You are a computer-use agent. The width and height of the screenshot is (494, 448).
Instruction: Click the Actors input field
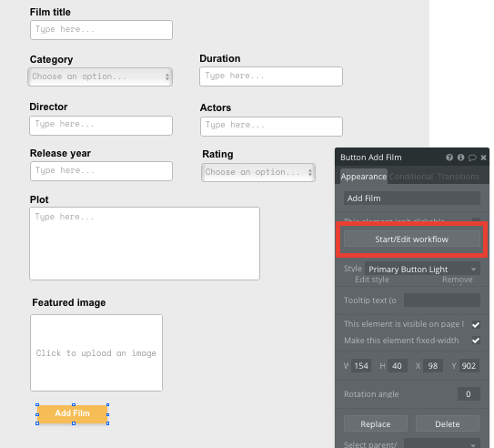(271, 127)
